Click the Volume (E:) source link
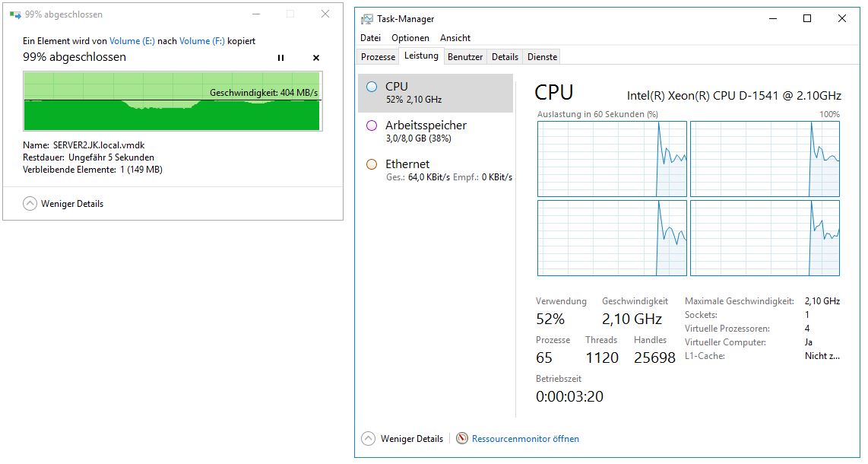Viewport: 868px width, 464px height. (131, 41)
